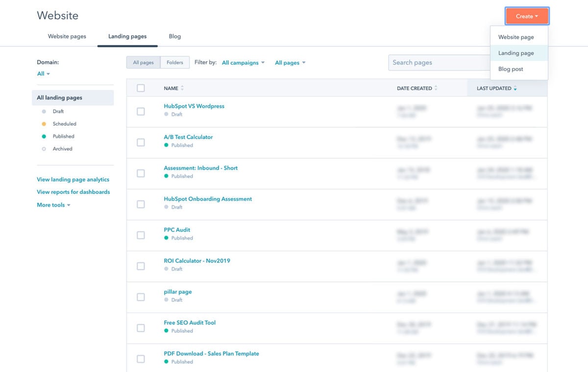Choose Landing page from Create menu
Screen dimensions: 588x372
[519, 53]
